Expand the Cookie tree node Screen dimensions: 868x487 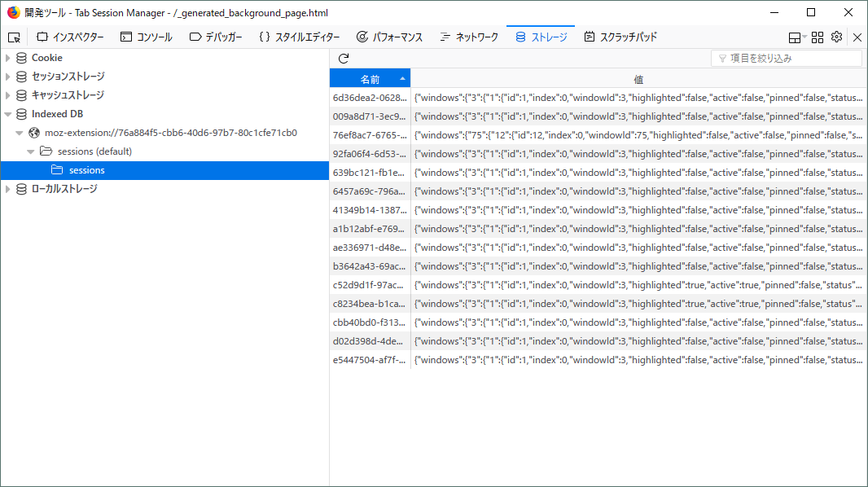click(x=8, y=58)
